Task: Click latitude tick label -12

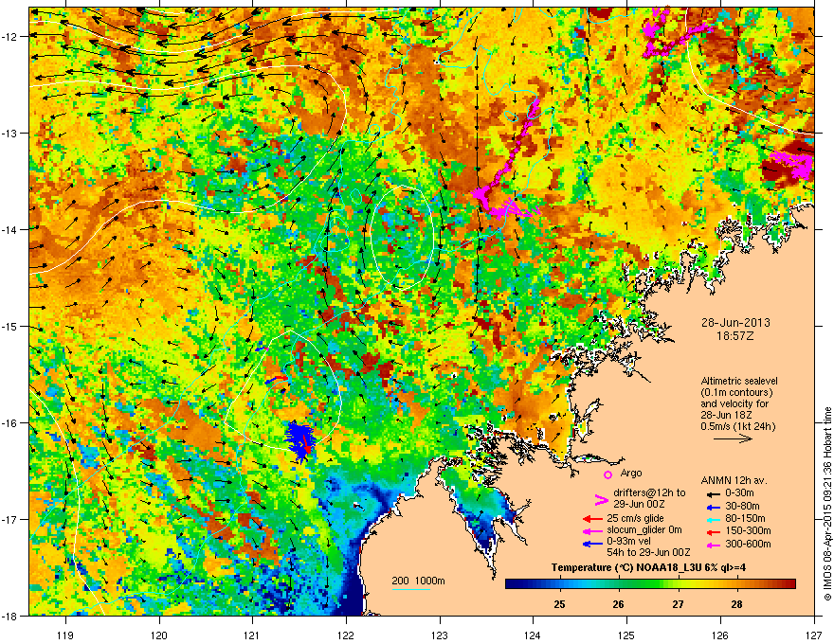Action: (x=10, y=37)
